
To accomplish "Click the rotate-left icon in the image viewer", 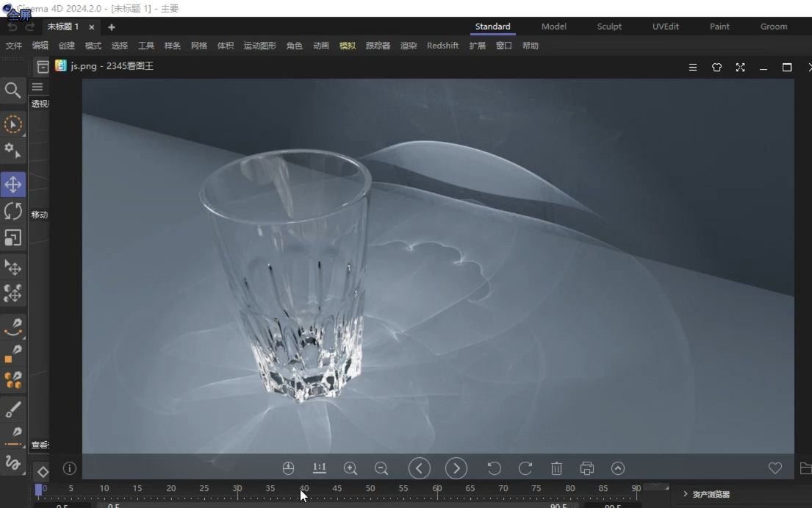I will [494, 468].
